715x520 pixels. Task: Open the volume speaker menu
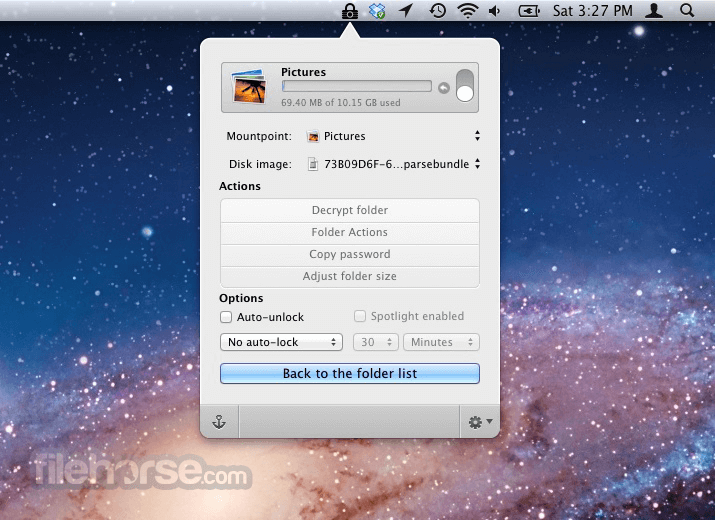(x=495, y=10)
